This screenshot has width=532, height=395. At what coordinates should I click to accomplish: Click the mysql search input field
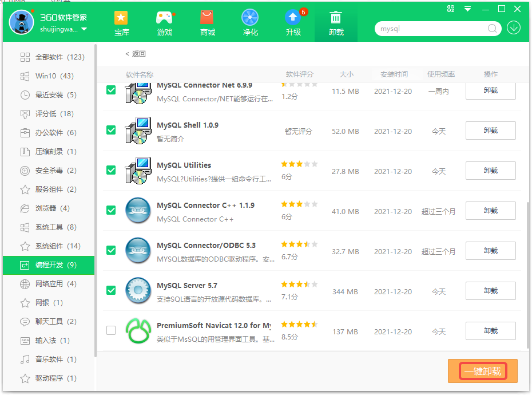coord(432,28)
